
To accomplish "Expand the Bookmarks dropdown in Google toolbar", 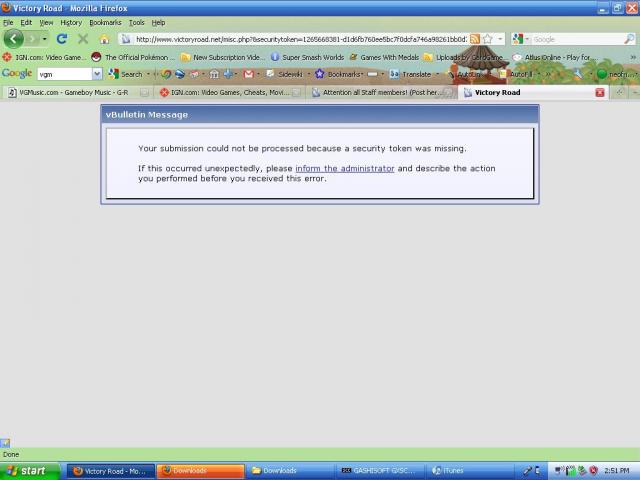I will coord(361,74).
